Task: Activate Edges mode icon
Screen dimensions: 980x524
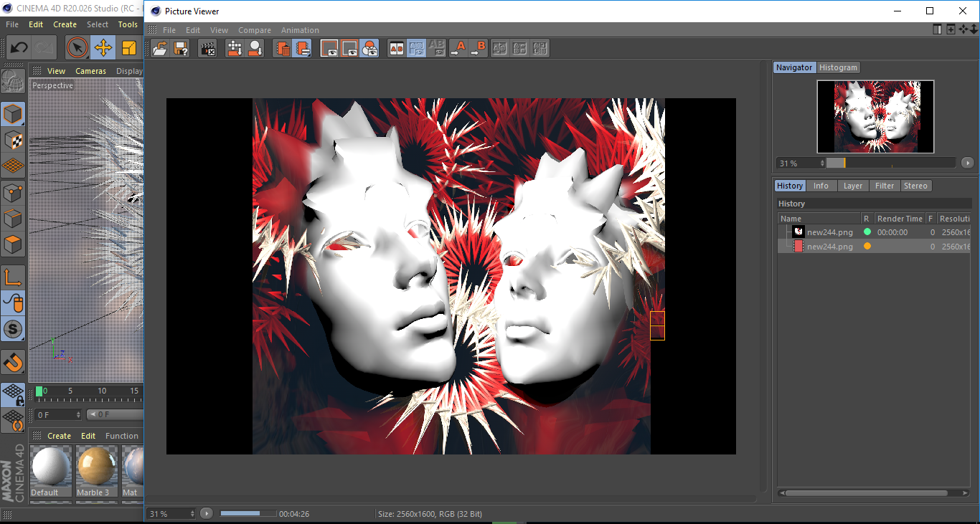Action: 13,218
